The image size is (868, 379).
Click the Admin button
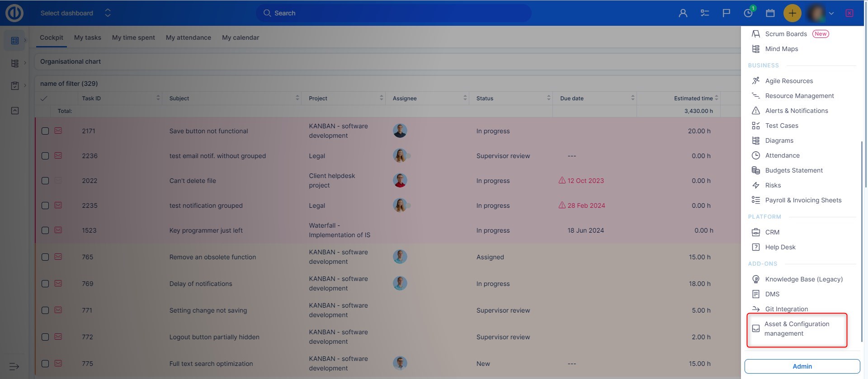802,366
